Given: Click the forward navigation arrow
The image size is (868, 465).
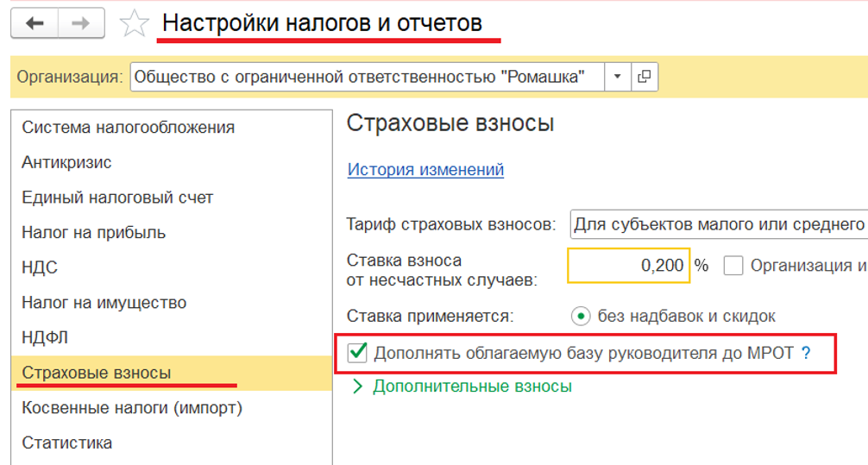Looking at the screenshot, I should (80, 23).
